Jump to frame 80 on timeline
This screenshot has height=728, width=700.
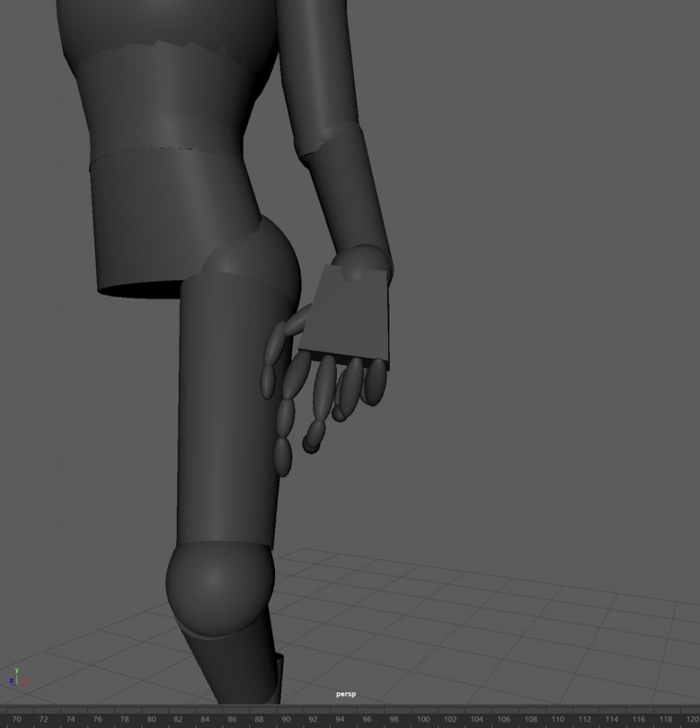point(151,719)
